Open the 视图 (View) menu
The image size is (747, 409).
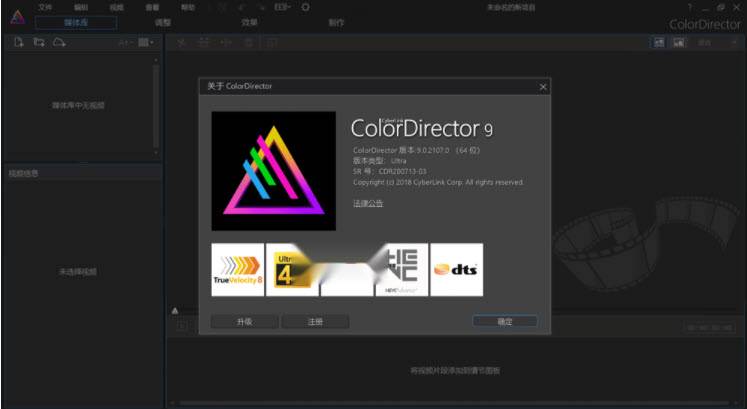116,8
